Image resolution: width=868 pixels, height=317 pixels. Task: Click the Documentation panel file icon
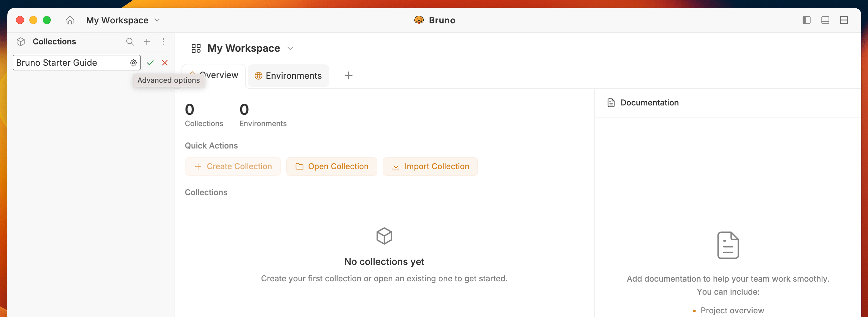[611, 103]
